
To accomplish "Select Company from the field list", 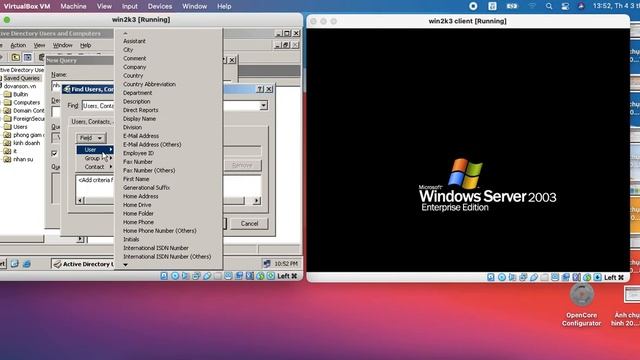I will (x=135, y=67).
